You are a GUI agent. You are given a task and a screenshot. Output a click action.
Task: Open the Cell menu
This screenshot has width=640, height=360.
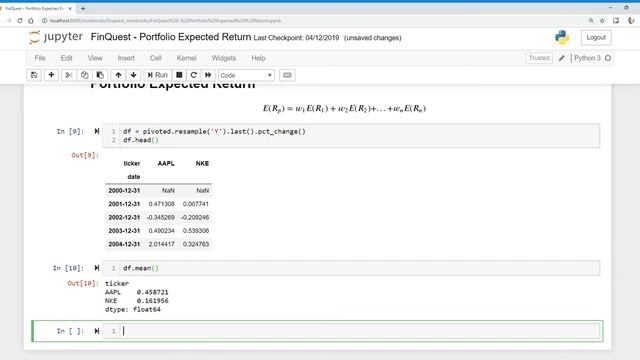coord(156,58)
